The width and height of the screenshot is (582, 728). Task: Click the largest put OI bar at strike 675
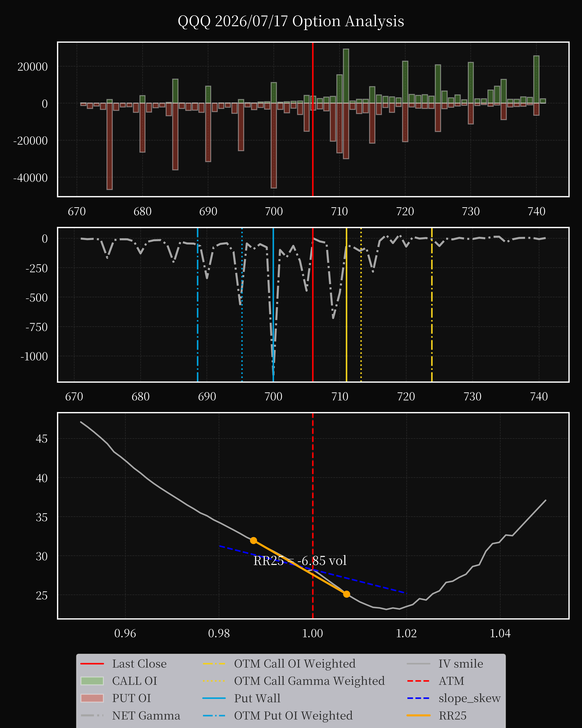pyautogui.click(x=110, y=146)
